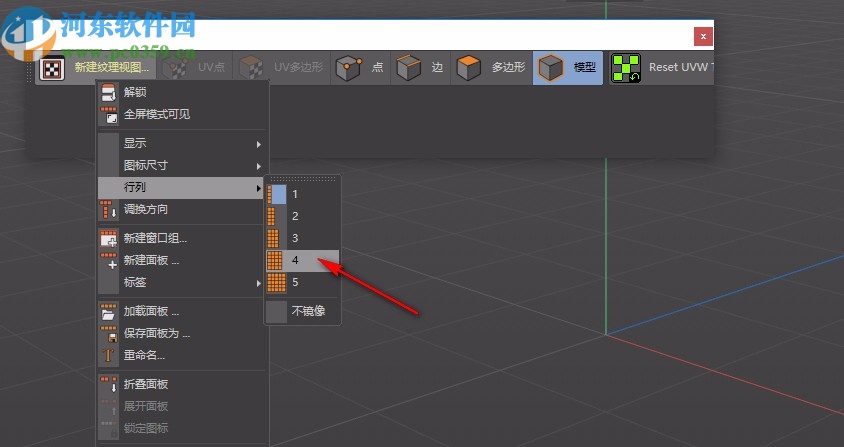Click the Reset UVW text label
The width and height of the screenshot is (844, 447).
(x=680, y=67)
